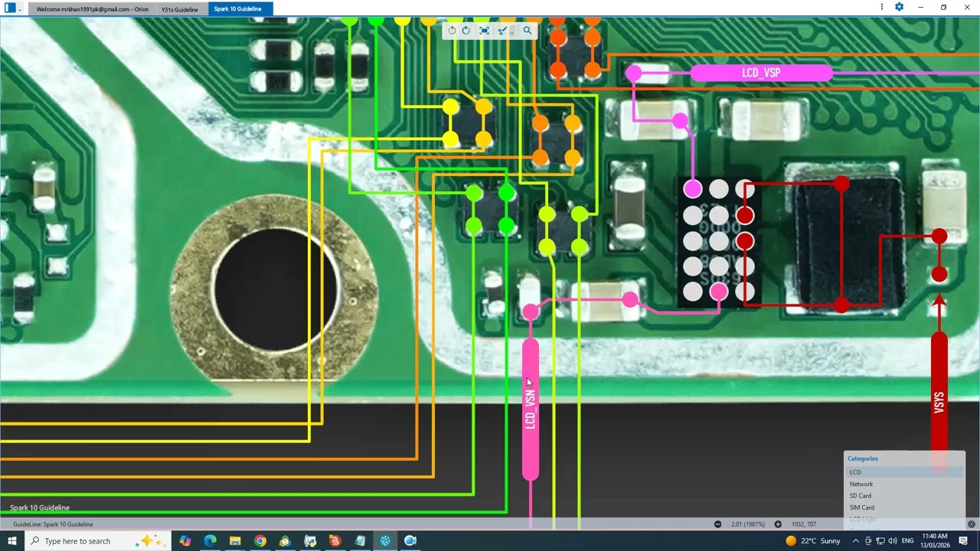Switch to the Y31s Guideline tab

point(179,9)
